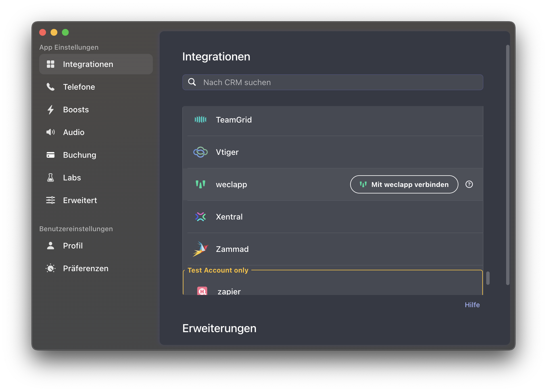The width and height of the screenshot is (547, 392).
Task: Go to Audio settings
Action: (96, 132)
